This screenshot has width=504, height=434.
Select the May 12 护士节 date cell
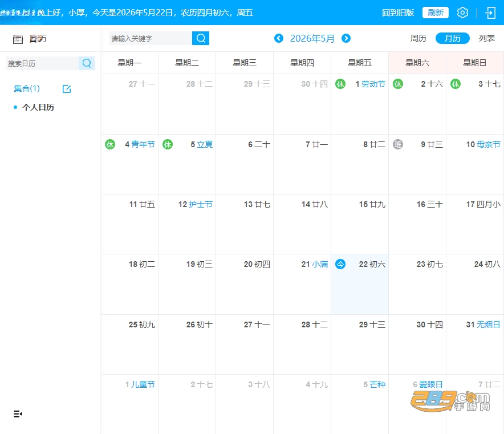[187, 224]
